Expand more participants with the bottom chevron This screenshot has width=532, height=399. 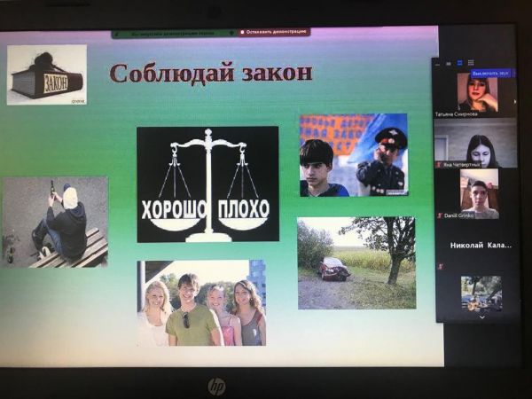481,317
